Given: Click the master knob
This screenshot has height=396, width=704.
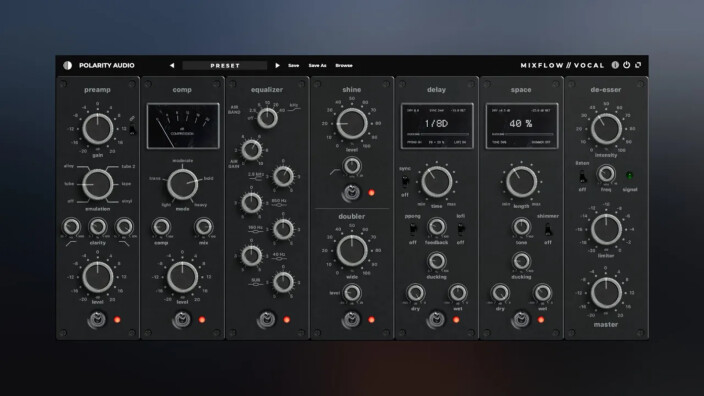Looking at the screenshot, I should [606, 293].
